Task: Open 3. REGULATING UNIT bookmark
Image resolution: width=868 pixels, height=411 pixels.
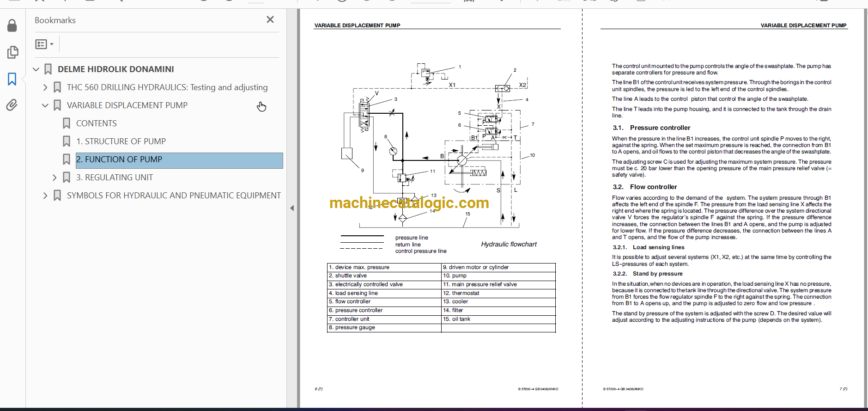Action: pos(114,178)
